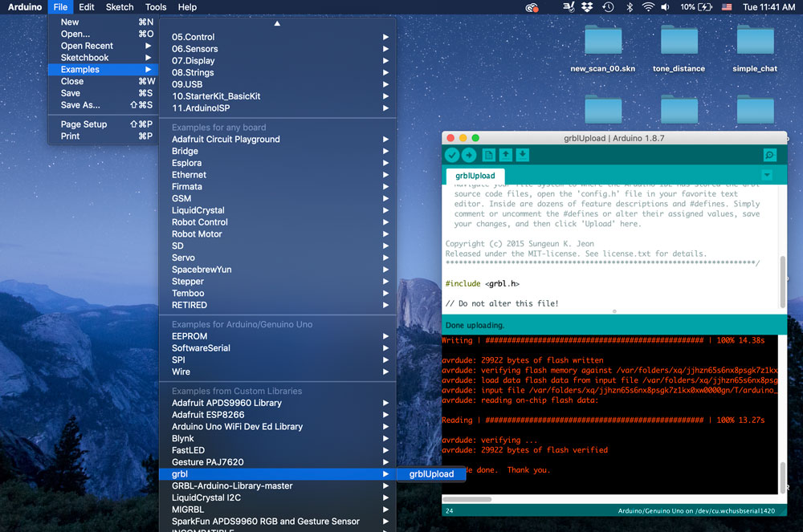Open the Edit menu
The image size is (803, 532).
click(x=86, y=7)
